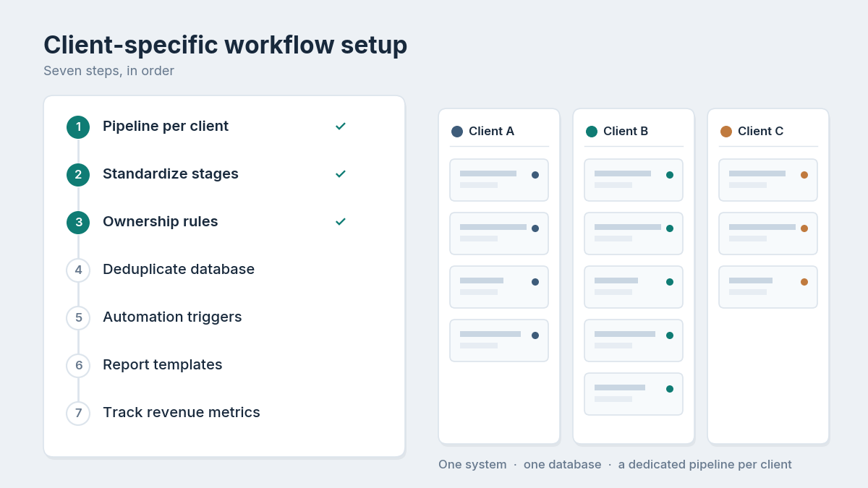This screenshot has height=488, width=868.
Task: Click the "One system" caption text
Action: point(472,464)
